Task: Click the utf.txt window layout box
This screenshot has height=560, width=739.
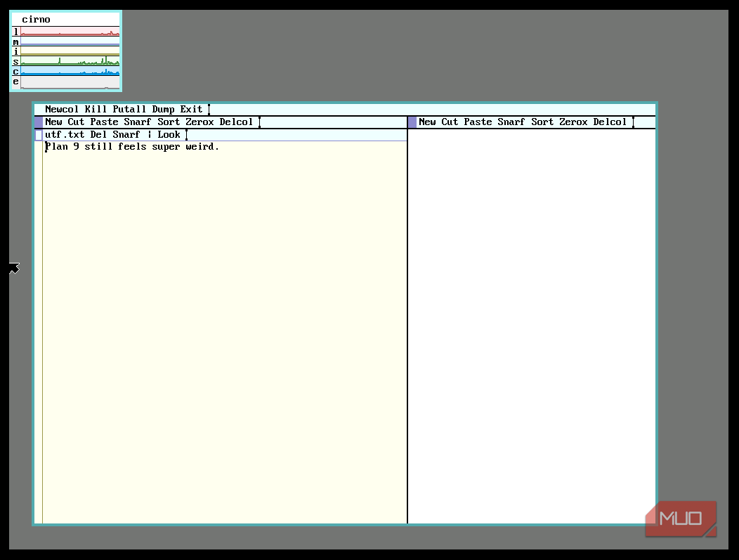Action: [x=39, y=136]
